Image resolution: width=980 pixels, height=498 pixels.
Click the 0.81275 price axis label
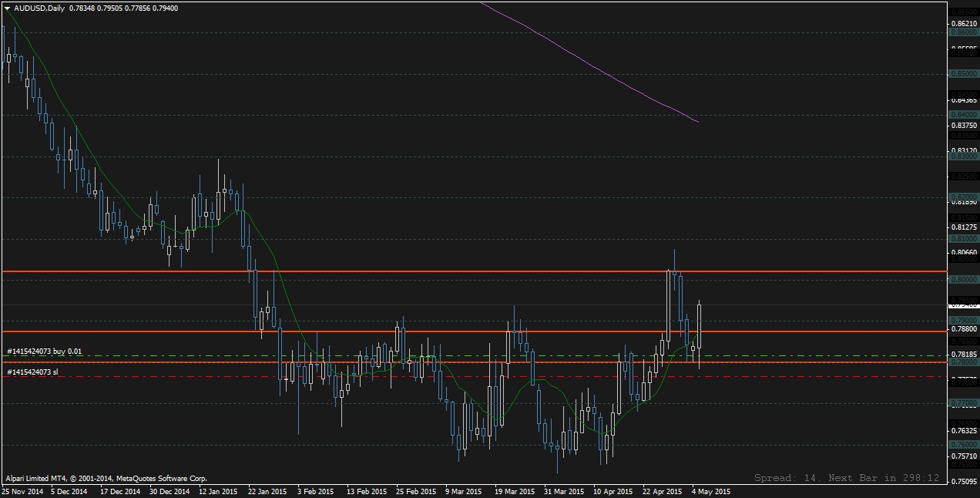coord(963,227)
